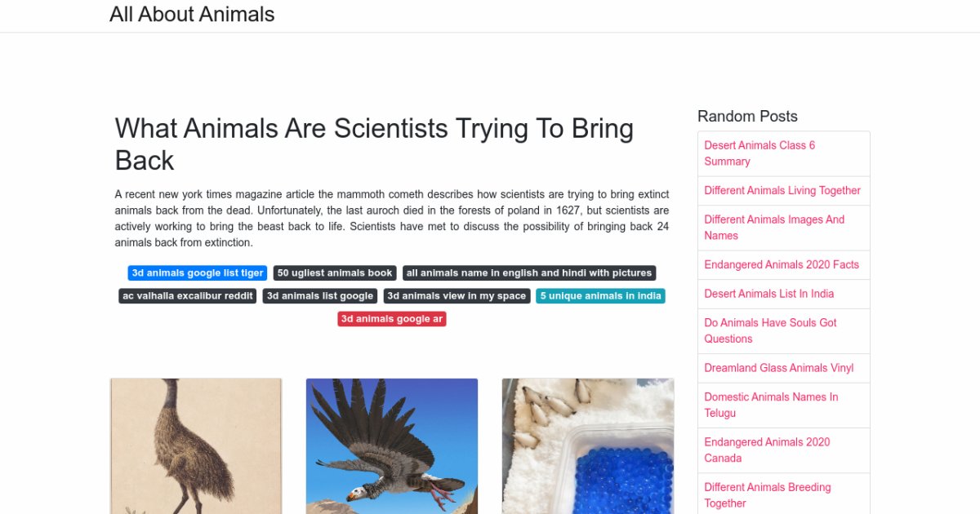This screenshot has height=514, width=980.
Task: Open 'Different Animals Images And Names' link
Action: pyautogui.click(x=774, y=228)
